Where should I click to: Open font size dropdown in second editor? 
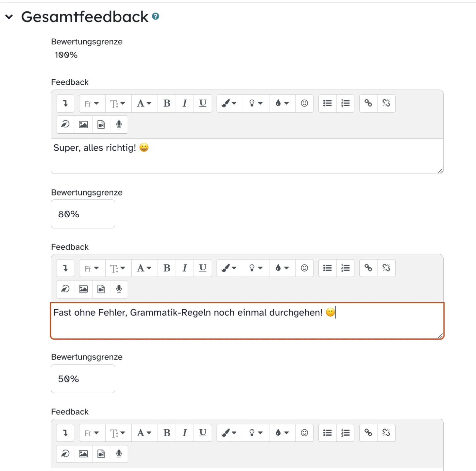[118, 268]
